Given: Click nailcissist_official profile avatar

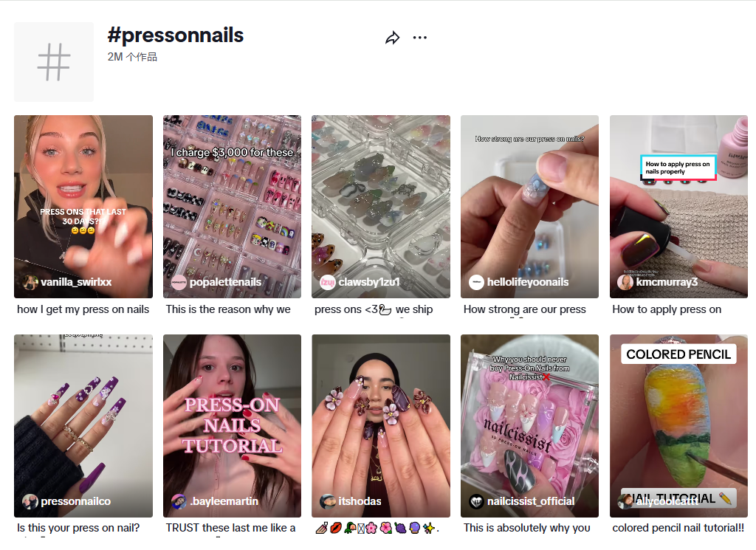Looking at the screenshot, I should 476,501.
